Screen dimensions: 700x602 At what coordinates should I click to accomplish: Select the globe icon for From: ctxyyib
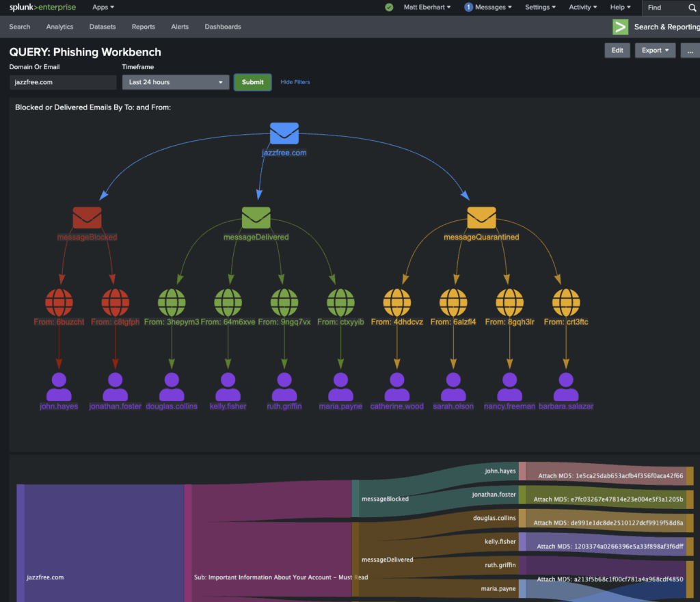click(x=340, y=302)
